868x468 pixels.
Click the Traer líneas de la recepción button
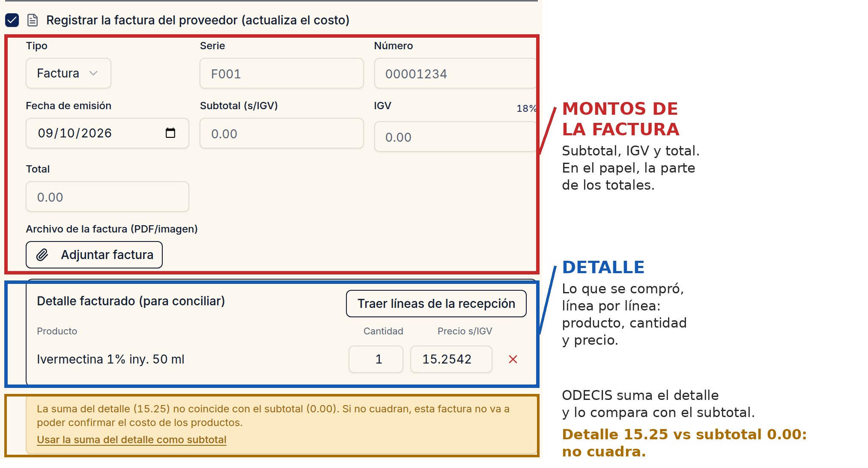tap(436, 304)
